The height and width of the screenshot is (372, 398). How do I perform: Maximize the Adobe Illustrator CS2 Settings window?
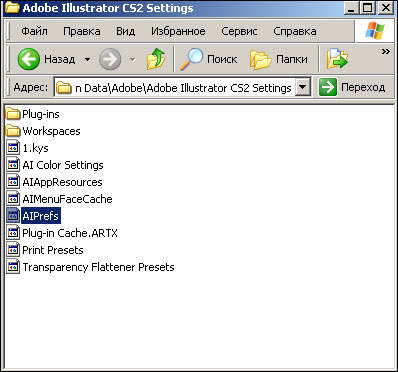click(x=368, y=8)
